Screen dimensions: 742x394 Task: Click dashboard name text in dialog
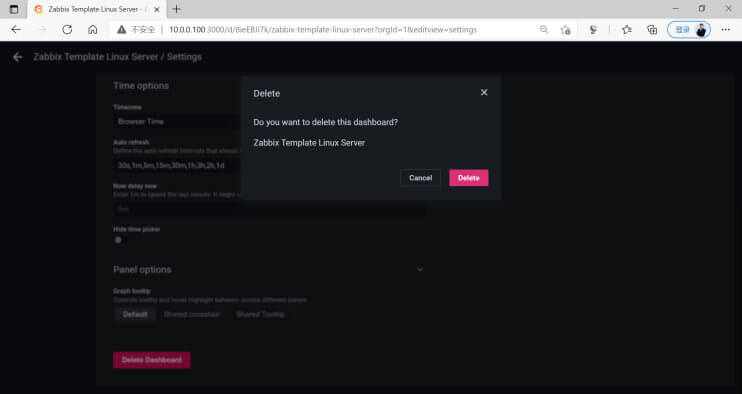pos(309,142)
